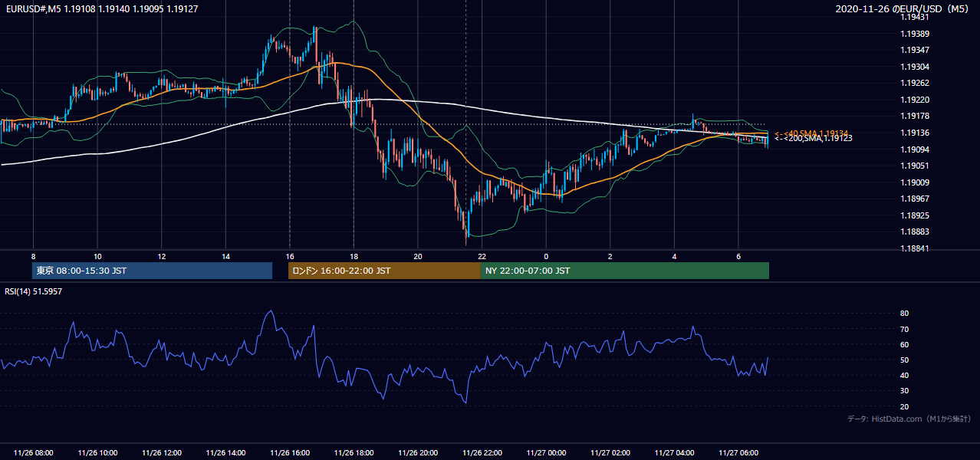Click the bottom date label 11/26 08:00
The width and height of the screenshot is (980, 460).
[33, 453]
